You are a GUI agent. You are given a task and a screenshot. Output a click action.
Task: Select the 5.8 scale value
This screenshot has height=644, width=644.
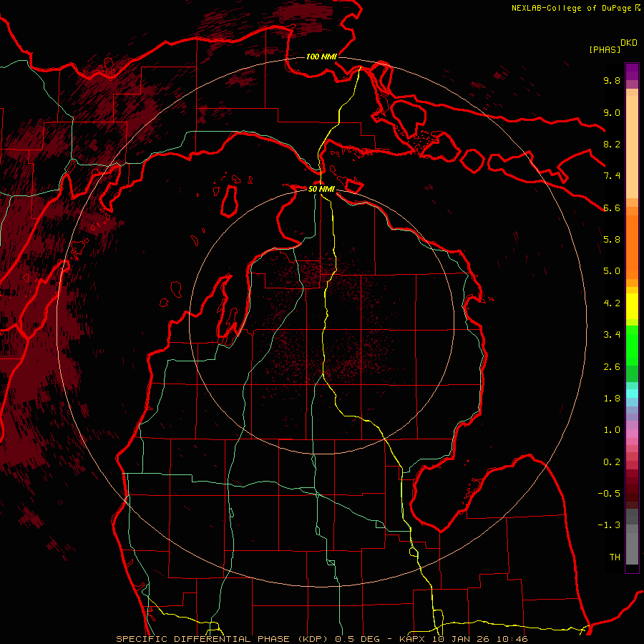click(x=612, y=240)
